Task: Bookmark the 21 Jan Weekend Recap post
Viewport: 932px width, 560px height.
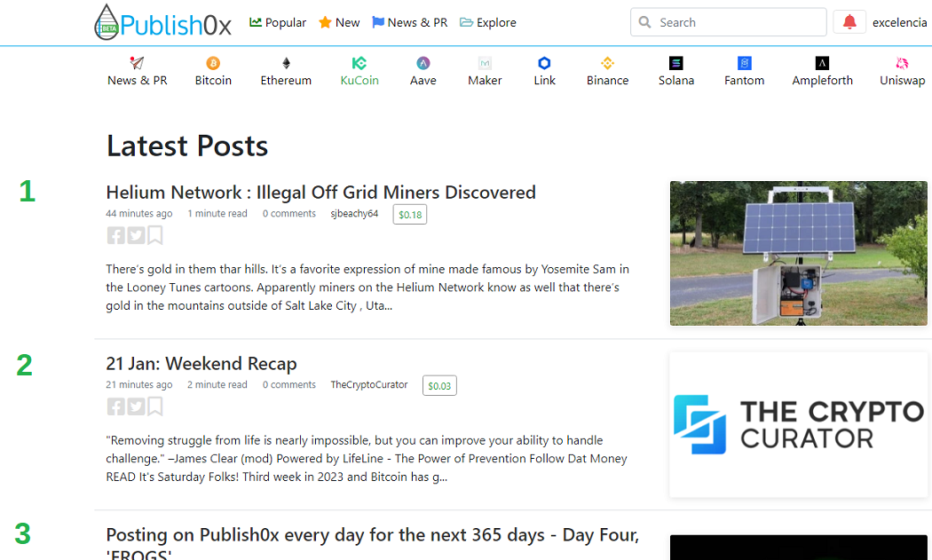Action: coord(155,406)
